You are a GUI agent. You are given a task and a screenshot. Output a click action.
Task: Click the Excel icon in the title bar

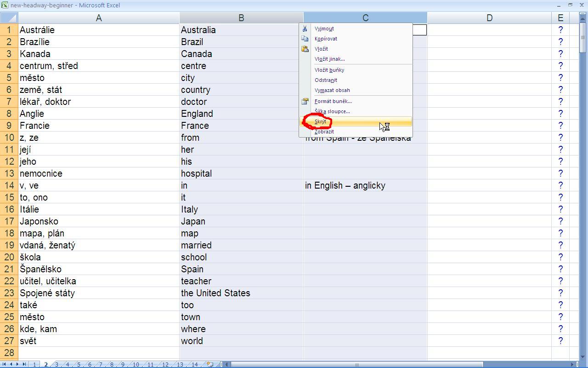click(x=5, y=5)
